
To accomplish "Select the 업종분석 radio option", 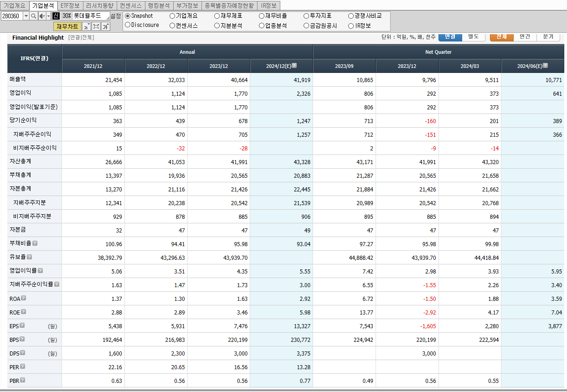I will [262, 26].
